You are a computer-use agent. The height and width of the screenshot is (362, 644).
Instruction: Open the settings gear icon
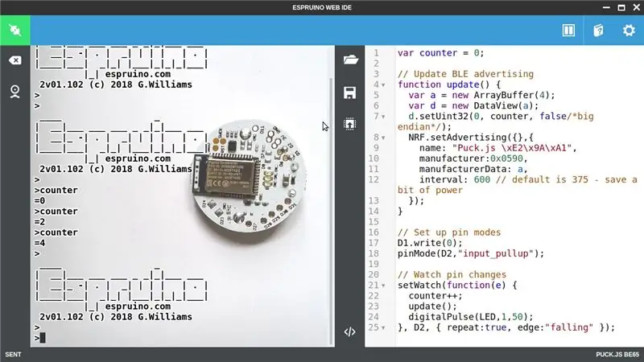tap(629, 31)
